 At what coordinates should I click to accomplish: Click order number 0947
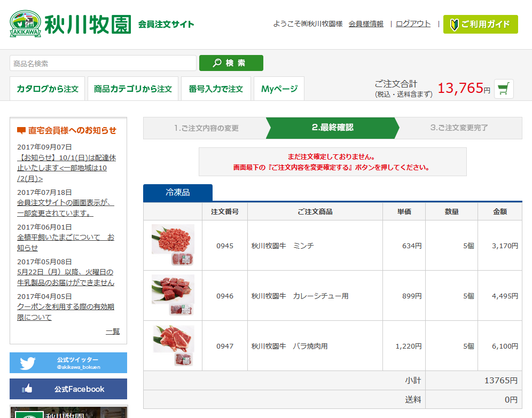pos(225,346)
